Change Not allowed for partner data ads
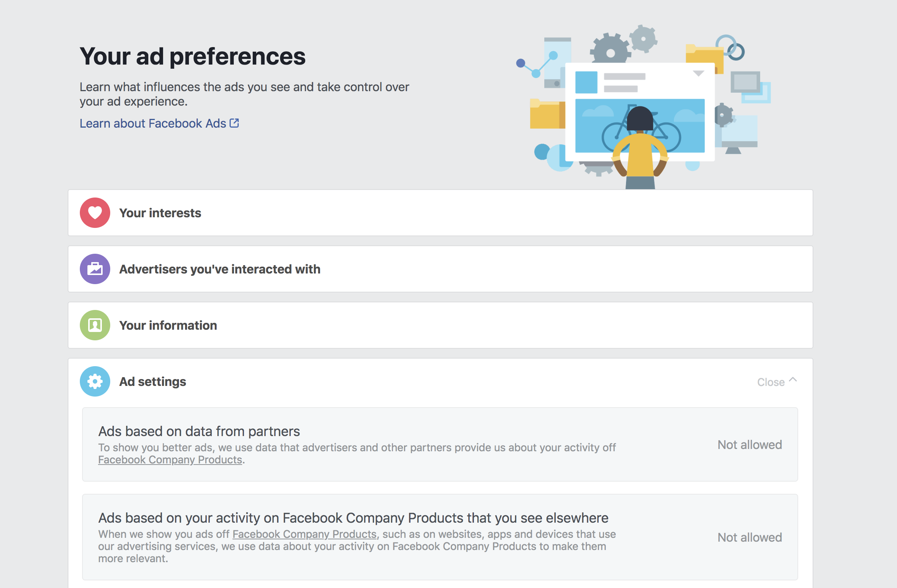Viewport: 897px width, 588px height. point(750,445)
